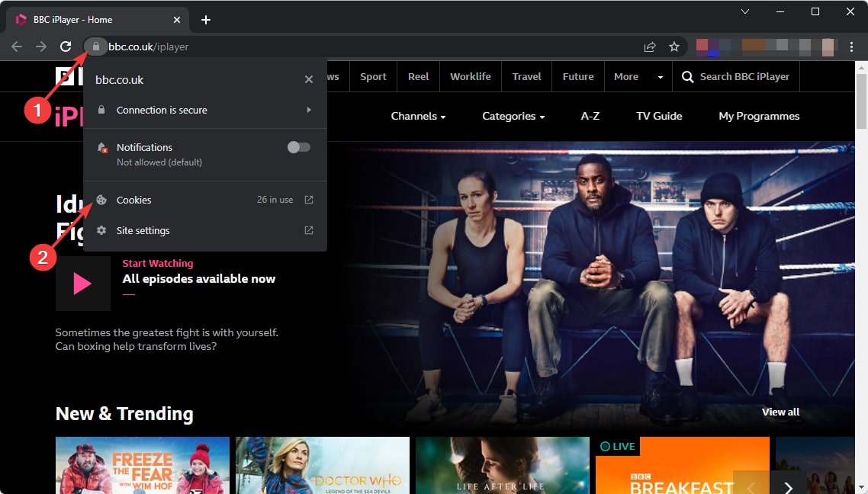Open Chrome's three-dot menu
The width and height of the screenshot is (868, 494).
point(852,47)
